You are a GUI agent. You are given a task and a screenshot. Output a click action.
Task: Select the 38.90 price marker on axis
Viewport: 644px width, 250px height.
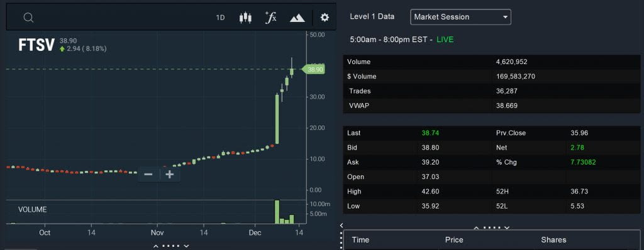313,69
